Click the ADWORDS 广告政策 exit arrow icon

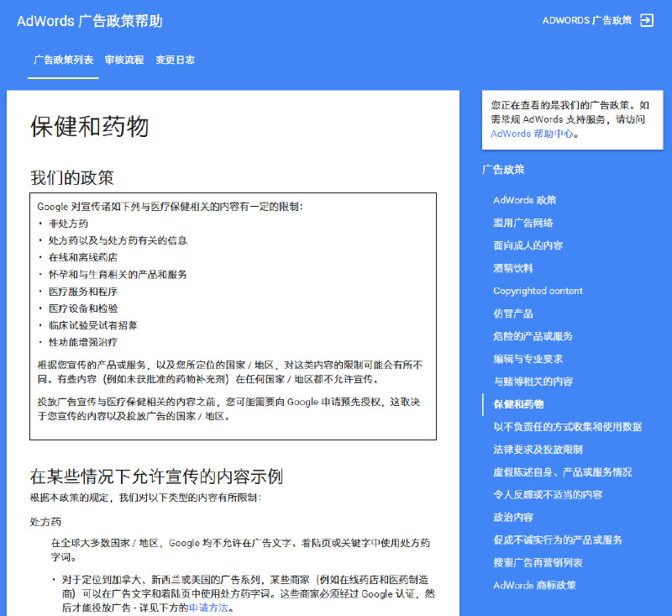[x=647, y=20]
